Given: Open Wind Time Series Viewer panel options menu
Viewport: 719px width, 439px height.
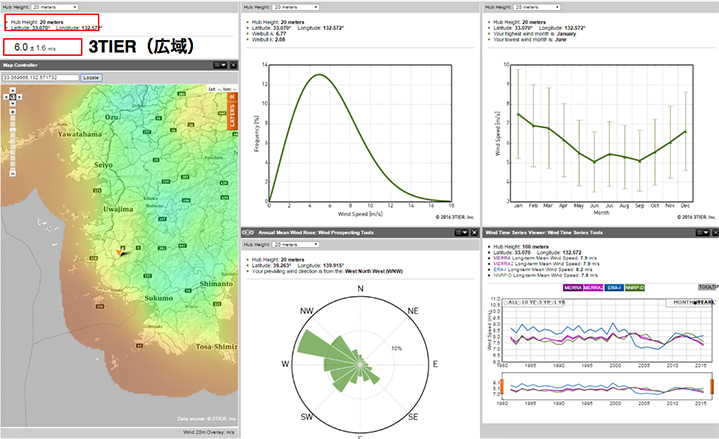Looking at the screenshot, I should [x=702, y=233].
